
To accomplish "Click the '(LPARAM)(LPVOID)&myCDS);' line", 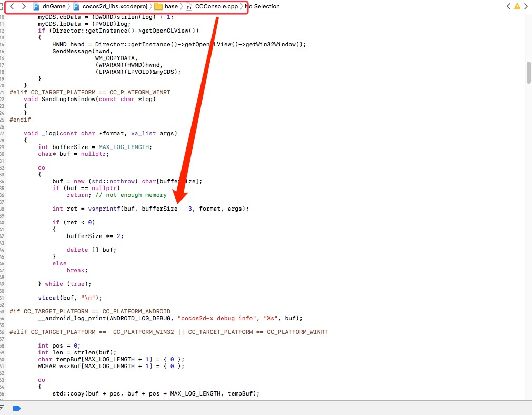I will click(138, 72).
